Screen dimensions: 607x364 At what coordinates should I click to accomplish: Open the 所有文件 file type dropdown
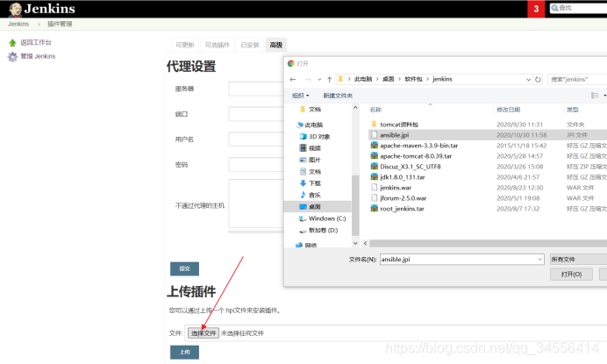click(x=578, y=259)
